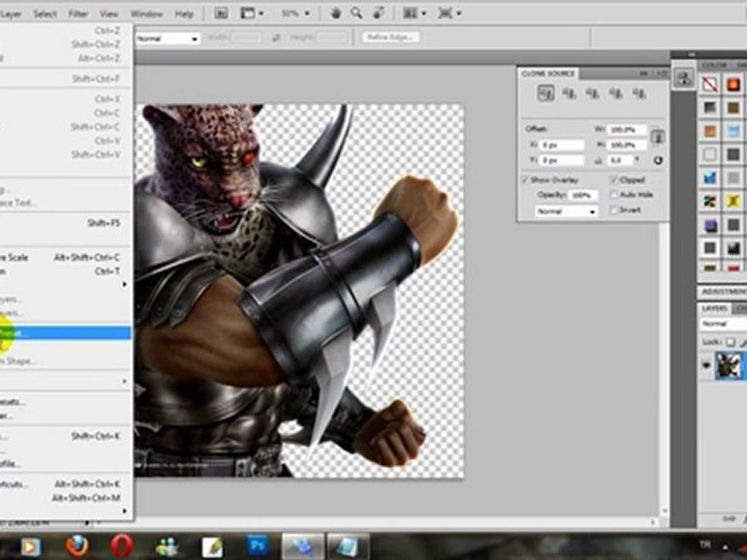Choose Edit entry with Shift+Ctrl+K shortcut
The height and width of the screenshot is (560, 747).
click(x=65, y=436)
